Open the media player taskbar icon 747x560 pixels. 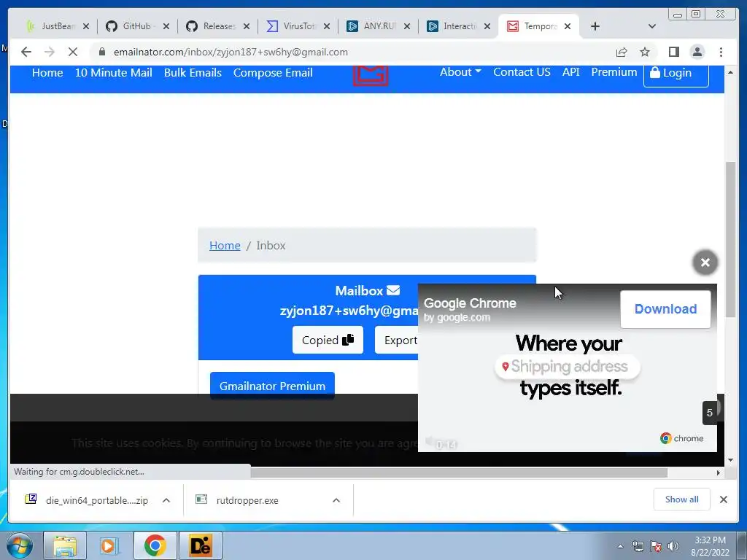109,545
